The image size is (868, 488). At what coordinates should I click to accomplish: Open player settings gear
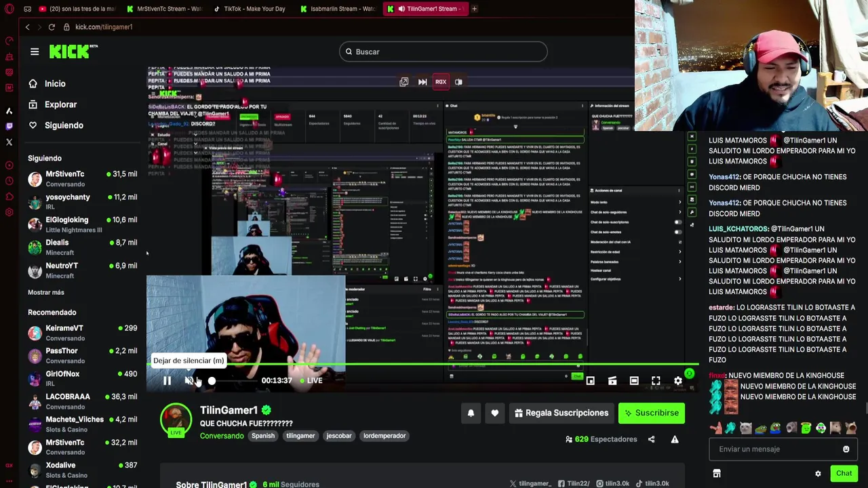678,381
